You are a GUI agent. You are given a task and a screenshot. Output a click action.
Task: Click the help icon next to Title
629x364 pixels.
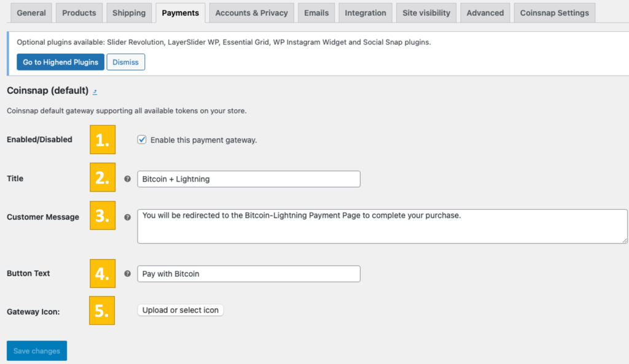[x=127, y=179]
